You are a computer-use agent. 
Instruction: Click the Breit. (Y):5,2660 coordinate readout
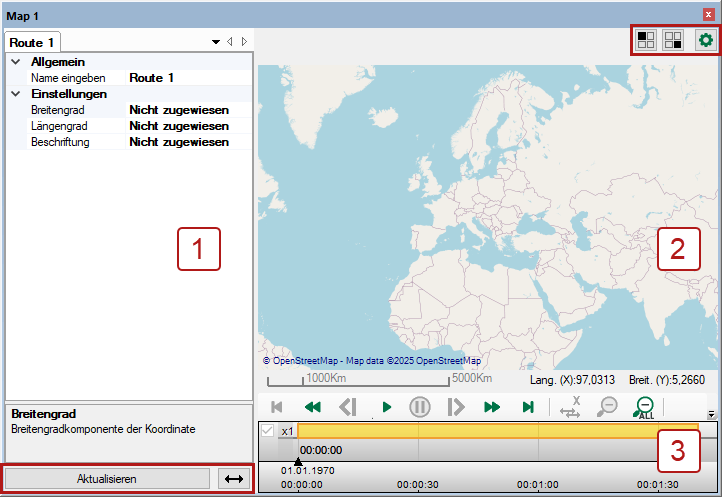pos(667,380)
